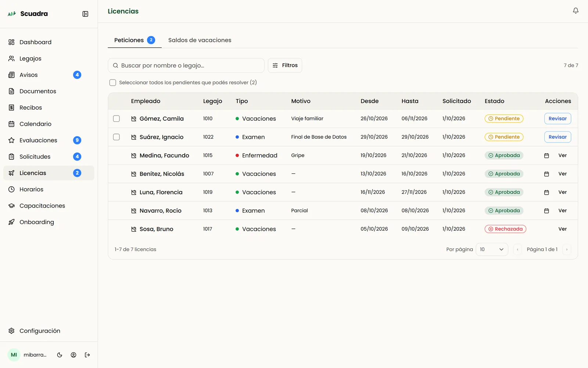Screen dimensions: 588x368
Task: Open the Filtros button
Action: (285, 66)
